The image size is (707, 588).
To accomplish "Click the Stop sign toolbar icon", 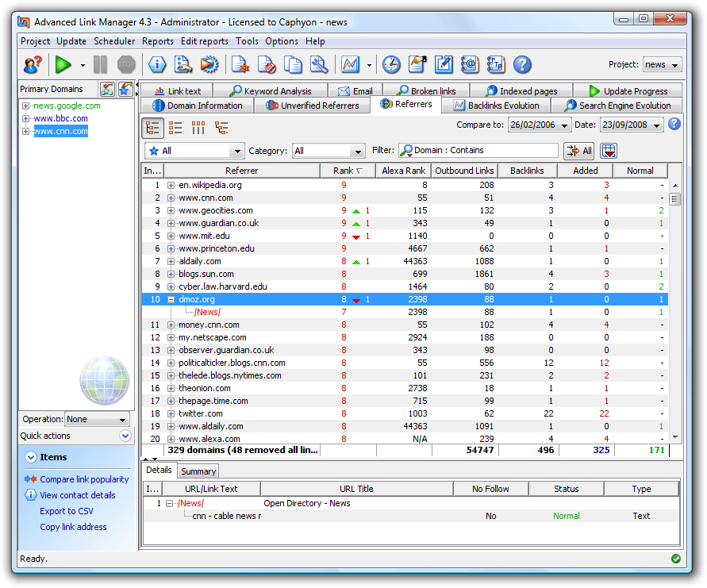I will (126, 64).
